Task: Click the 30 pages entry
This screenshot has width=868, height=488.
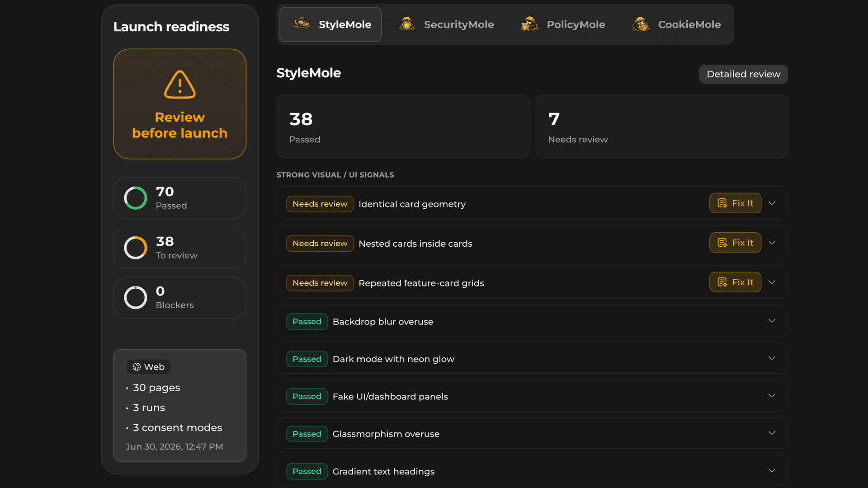Action: click(x=156, y=388)
